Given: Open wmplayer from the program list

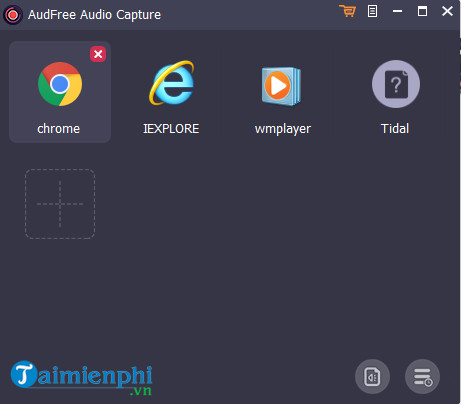Looking at the screenshot, I should (x=281, y=86).
